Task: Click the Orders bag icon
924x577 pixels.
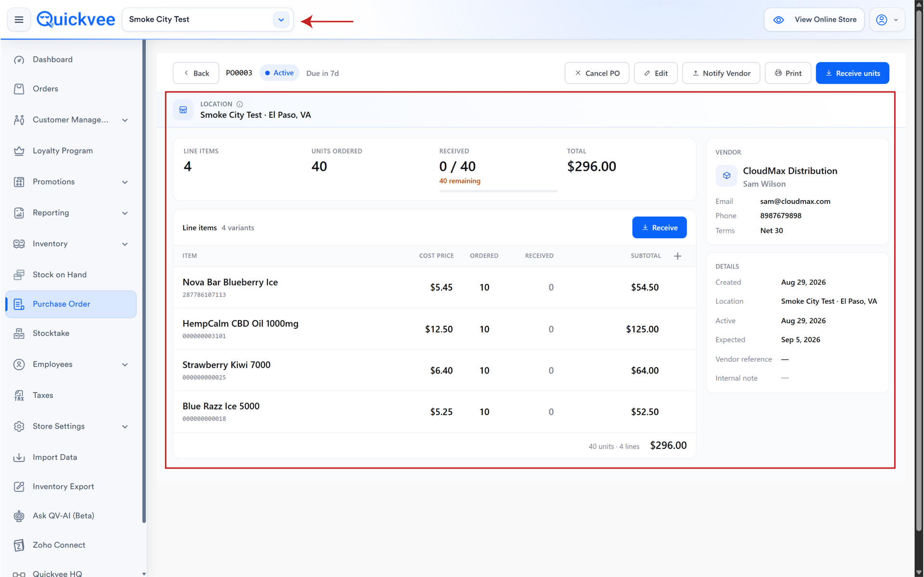Action: (19, 89)
